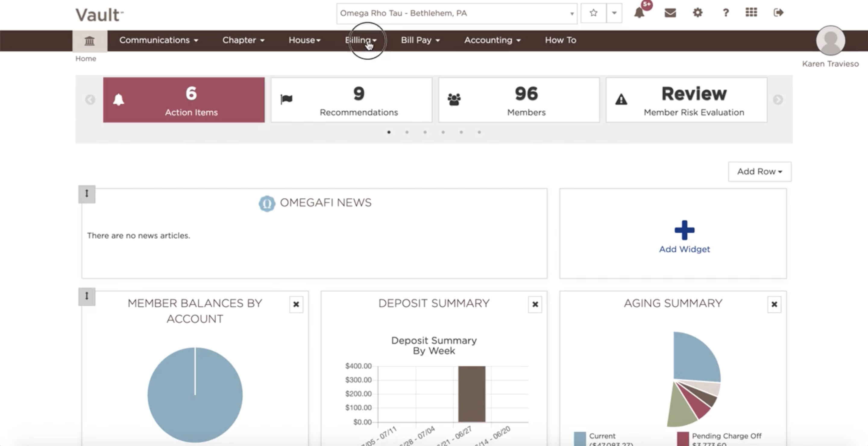868x446 pixels.
Task: Expand the Add Row dropdown
Action: (759, 172)
